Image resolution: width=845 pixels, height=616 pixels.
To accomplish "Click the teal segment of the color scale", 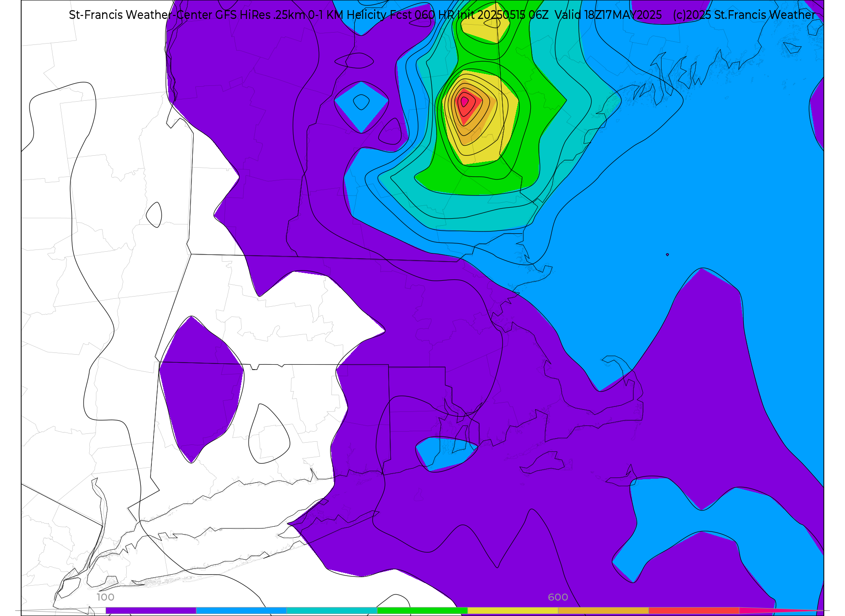I will click(x=332, y=610).
